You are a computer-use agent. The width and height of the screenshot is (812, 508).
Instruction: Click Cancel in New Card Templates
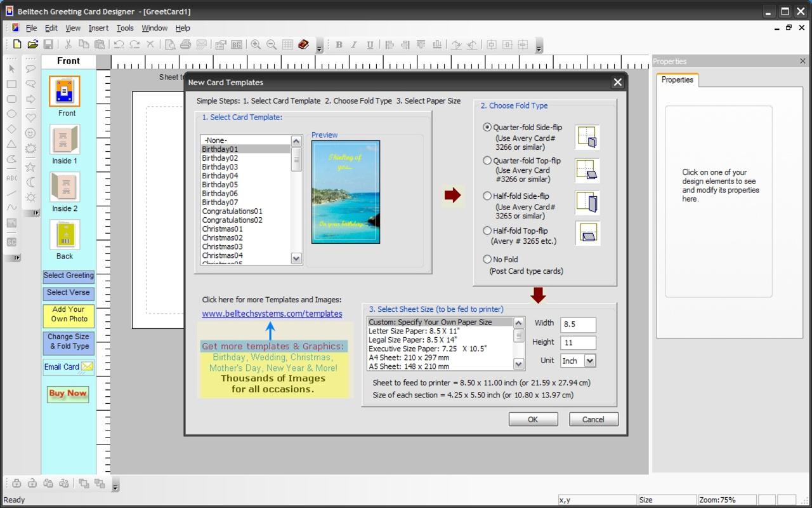[x=593, y=419]
